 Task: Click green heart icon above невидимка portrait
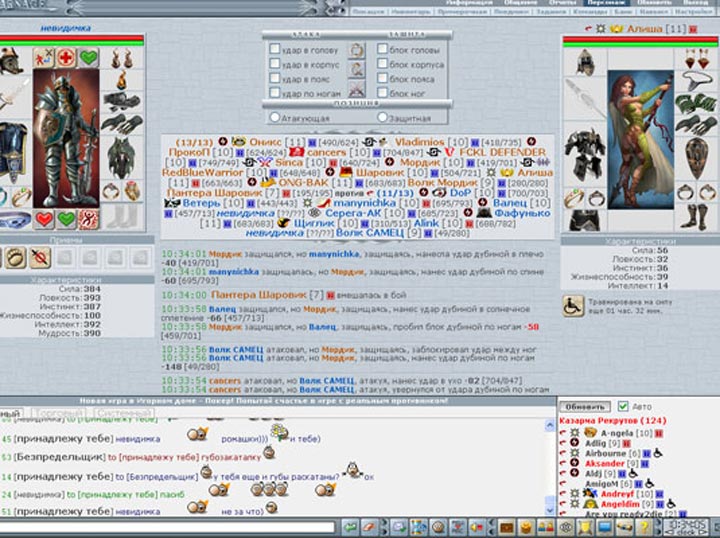[89, 58]
